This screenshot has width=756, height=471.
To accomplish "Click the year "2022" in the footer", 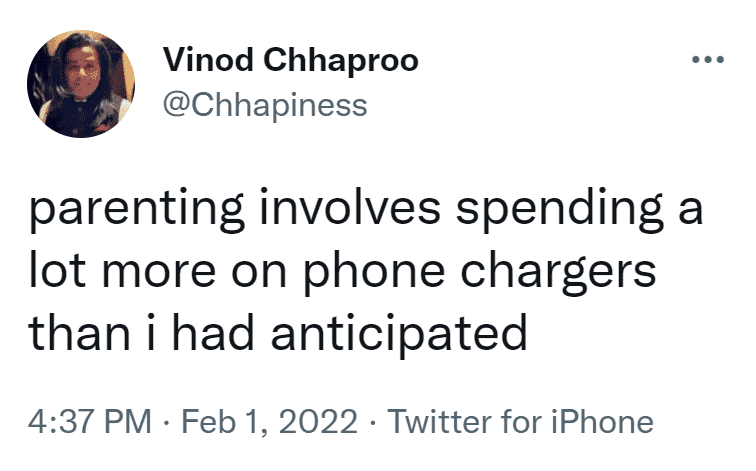I will [318, 421].
